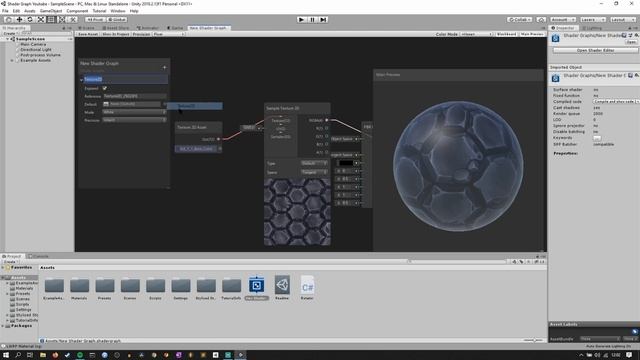Collapse SampleScene in Hierarchy
Screen dimensions: 640x360
[7, 39]
